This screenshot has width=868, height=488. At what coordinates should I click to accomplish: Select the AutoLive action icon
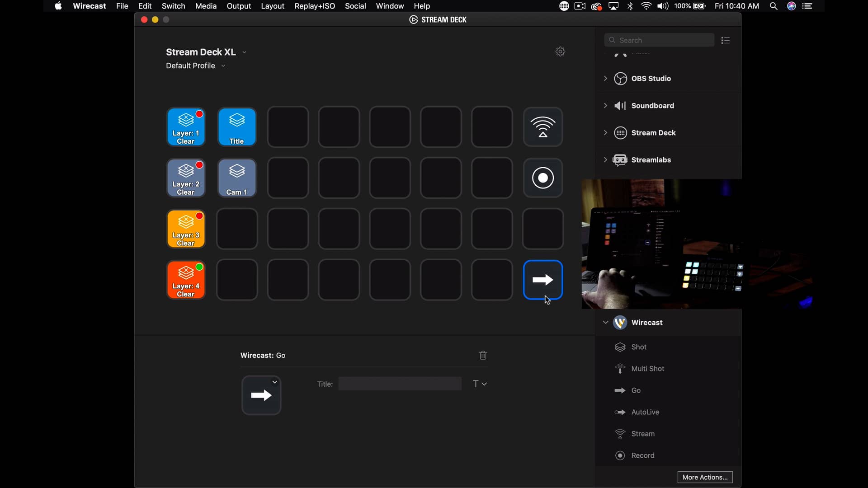(x=620, y=412)
